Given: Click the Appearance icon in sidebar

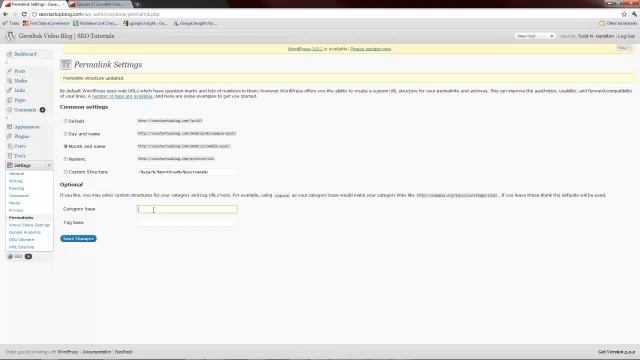Looking at the screenshot, I should pos(10,127).
